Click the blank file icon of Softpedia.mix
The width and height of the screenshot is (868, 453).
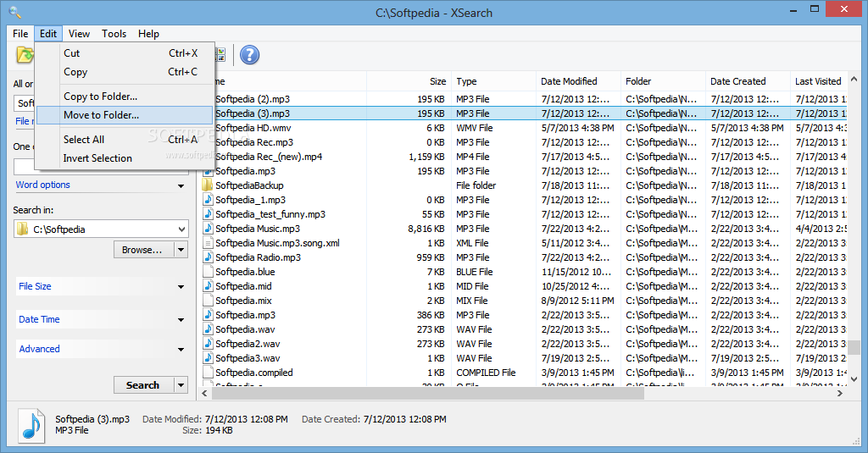coord(208,301)
